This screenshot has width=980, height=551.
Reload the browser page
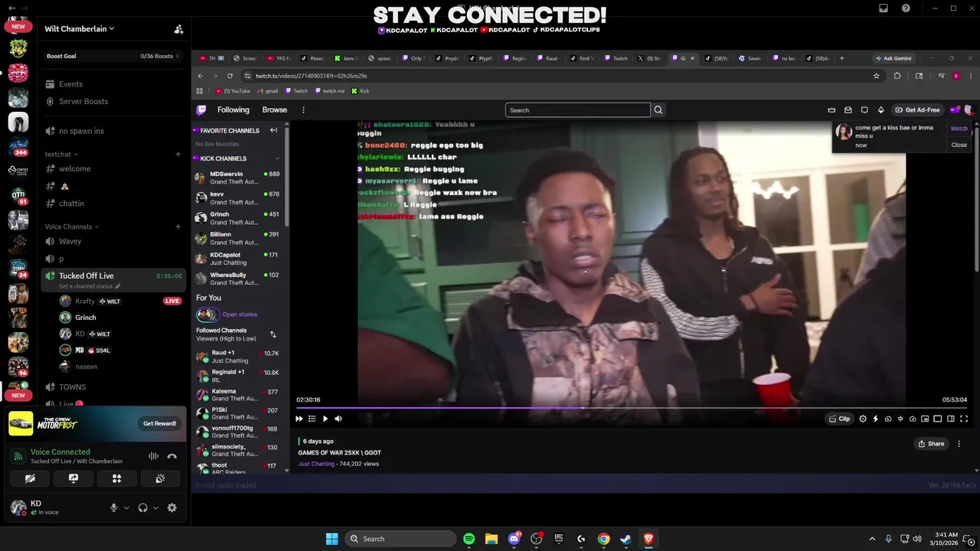point(230,76)
